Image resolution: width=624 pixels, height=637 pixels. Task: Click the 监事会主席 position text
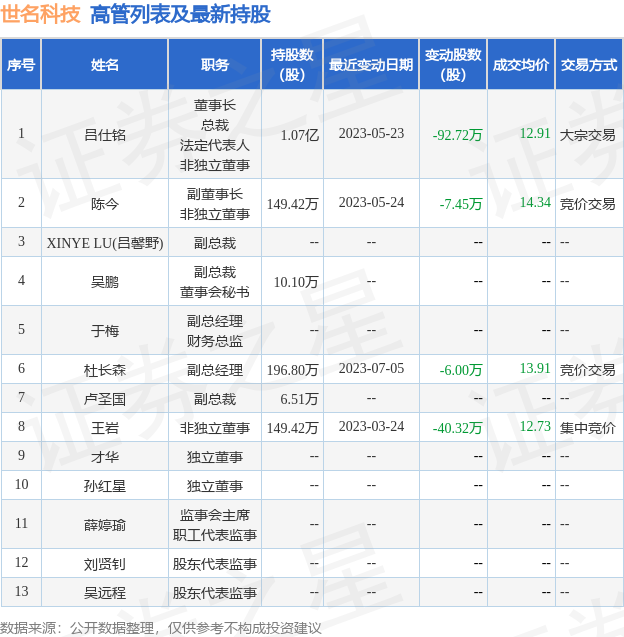pyautogui.click(x=214, y=515)
